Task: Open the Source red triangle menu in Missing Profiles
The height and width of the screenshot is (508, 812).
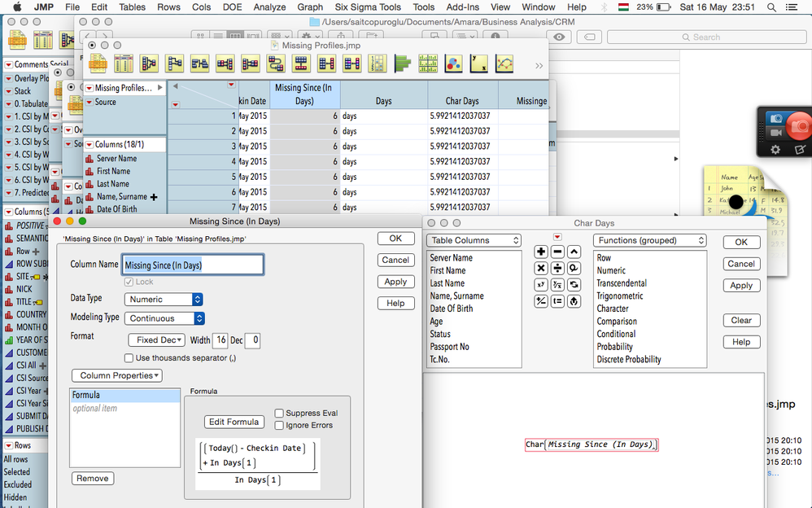Action: (x=89, y=102)
